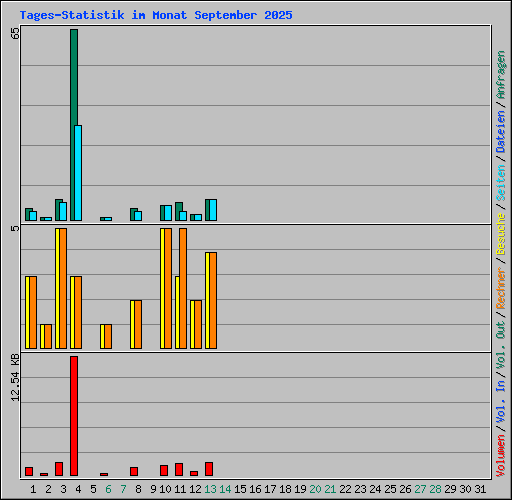Screen dimensions: 512x500
Task: Click day number '15' on the x-axis
Action: click(240, 489)
